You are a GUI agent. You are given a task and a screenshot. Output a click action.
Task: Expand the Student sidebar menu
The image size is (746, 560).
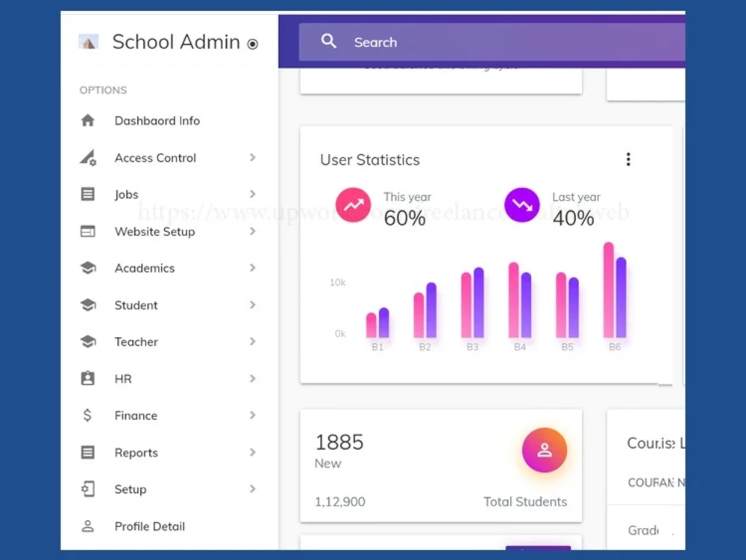(252, 305)
